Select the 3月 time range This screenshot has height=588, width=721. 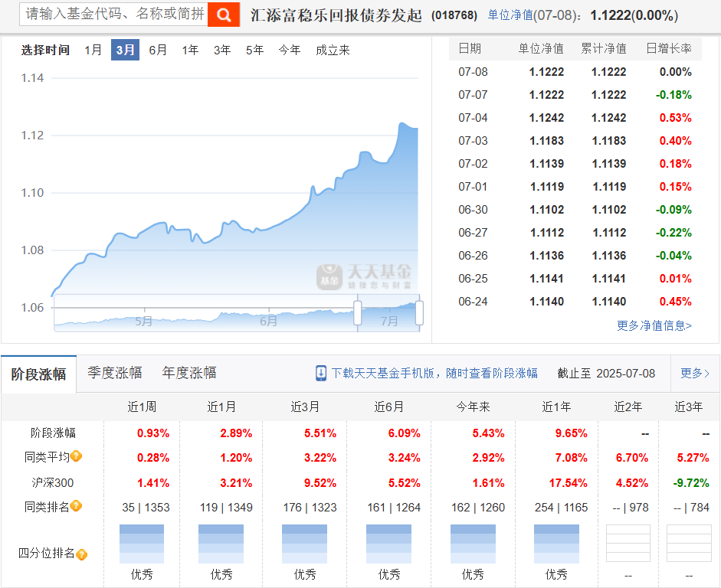(x=125, y=50)
